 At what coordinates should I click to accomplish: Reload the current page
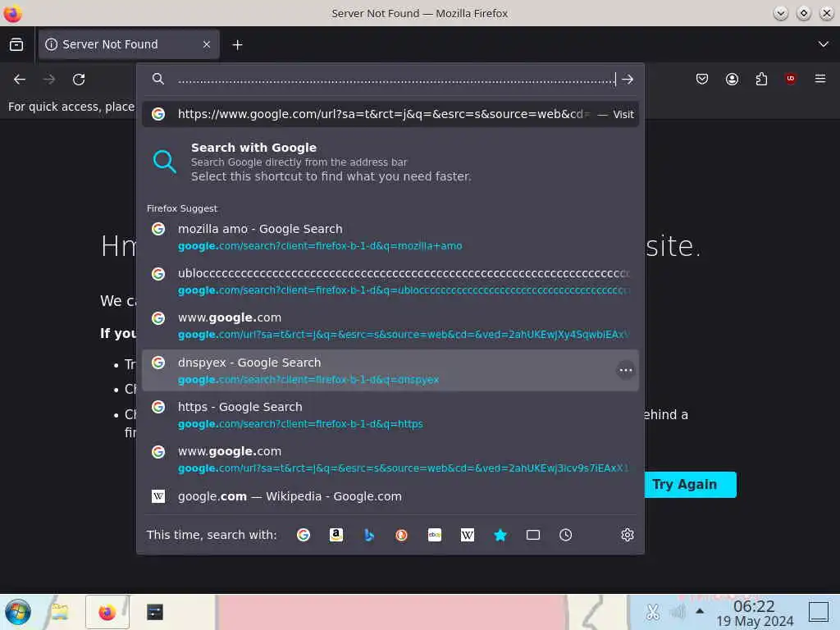(x=79, y=80)
